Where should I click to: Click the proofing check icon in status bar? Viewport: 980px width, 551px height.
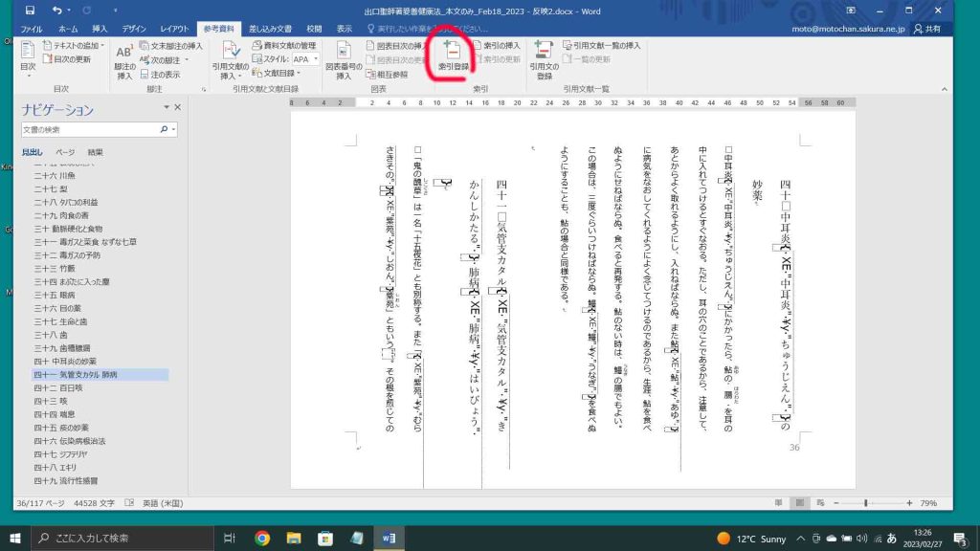[x=129, y=503]
